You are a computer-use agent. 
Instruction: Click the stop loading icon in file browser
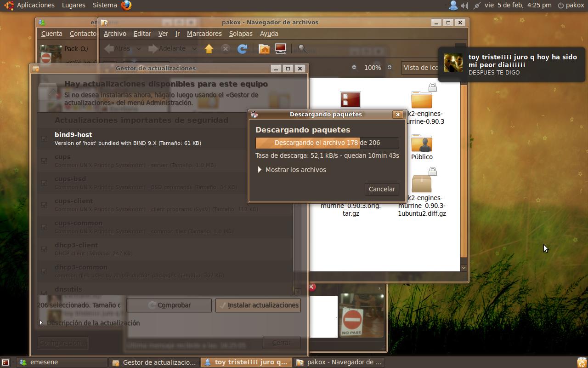(x=225, y=48)
